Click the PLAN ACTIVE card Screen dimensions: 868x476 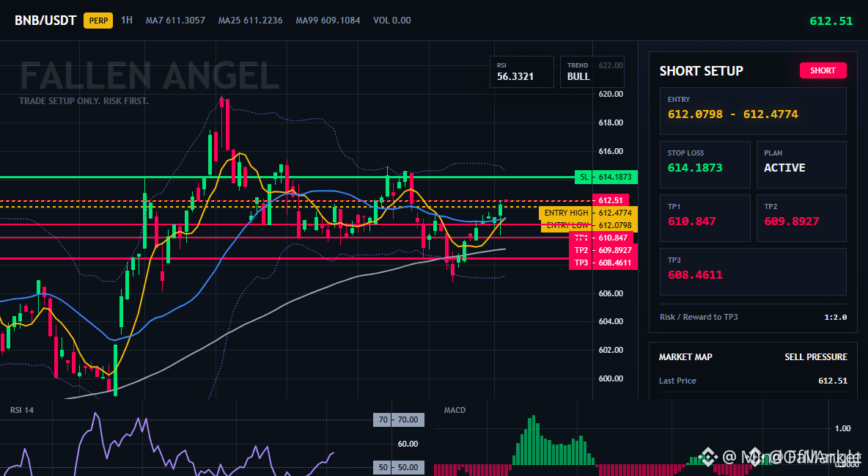pyautogui.click(x=801, y=164)
